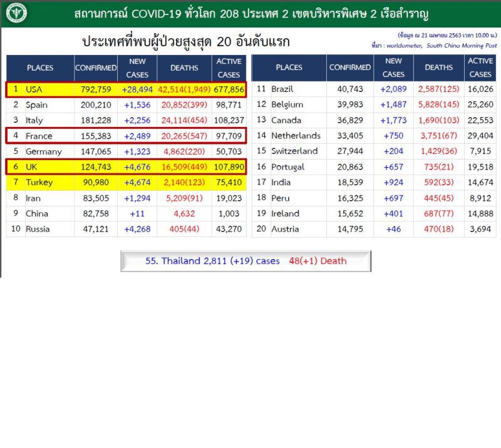Click China's deaths value "4,632"
Screen dimensions: 501x448
coord(184,213)
